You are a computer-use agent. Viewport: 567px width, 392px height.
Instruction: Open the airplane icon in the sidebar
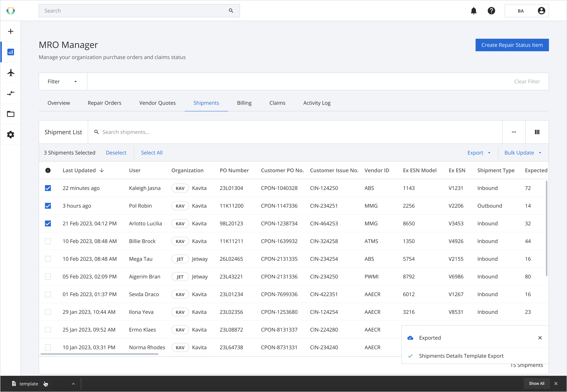click(x=11, y=73)
